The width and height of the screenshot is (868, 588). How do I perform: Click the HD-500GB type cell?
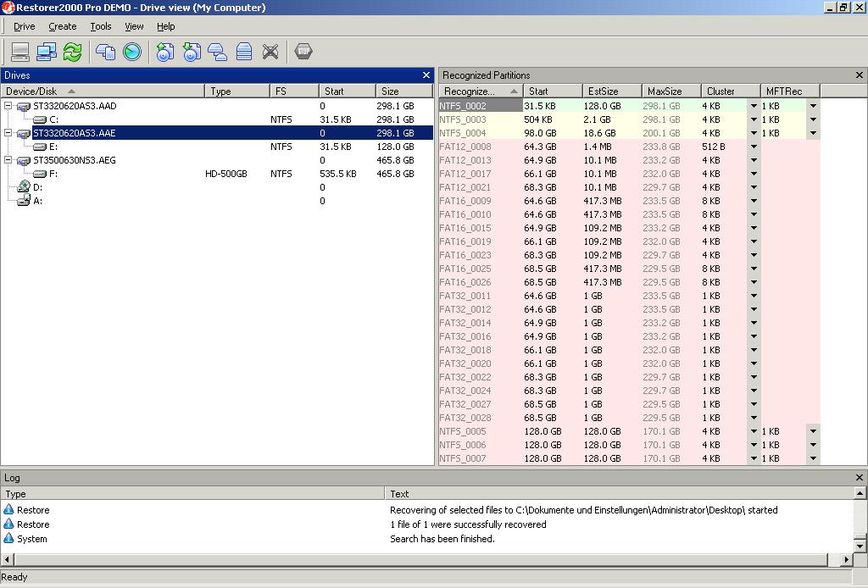point(225,174)
